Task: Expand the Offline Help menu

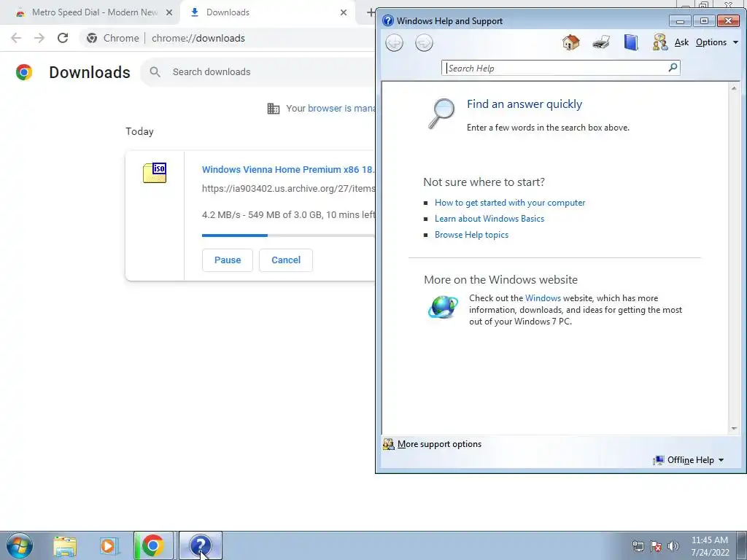Action: click(689, 460)
